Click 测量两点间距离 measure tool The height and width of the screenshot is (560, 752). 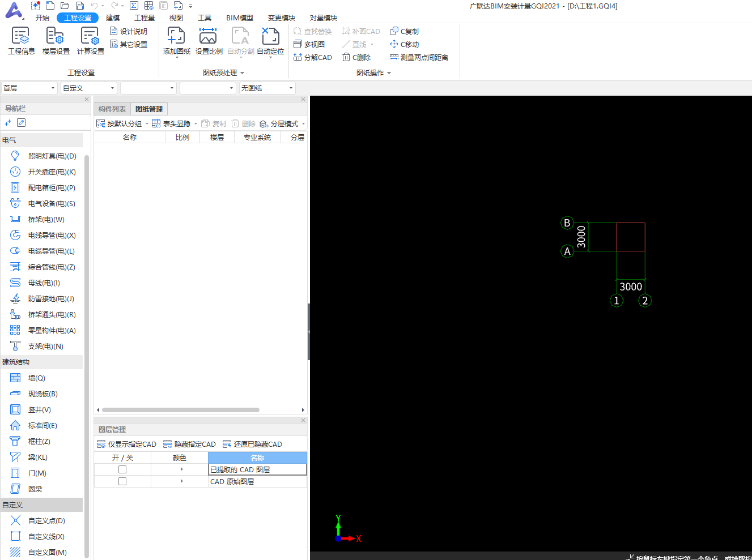click(x=419, y=57)
